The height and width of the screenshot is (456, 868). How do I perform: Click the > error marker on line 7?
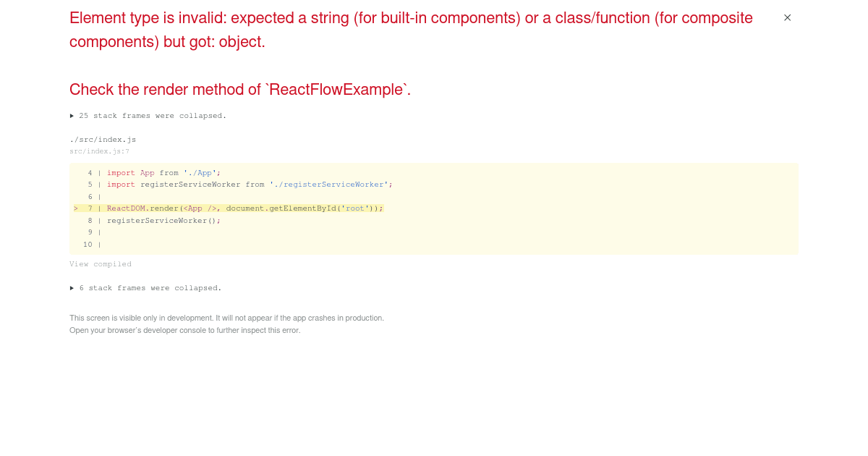tap(76, 208)
